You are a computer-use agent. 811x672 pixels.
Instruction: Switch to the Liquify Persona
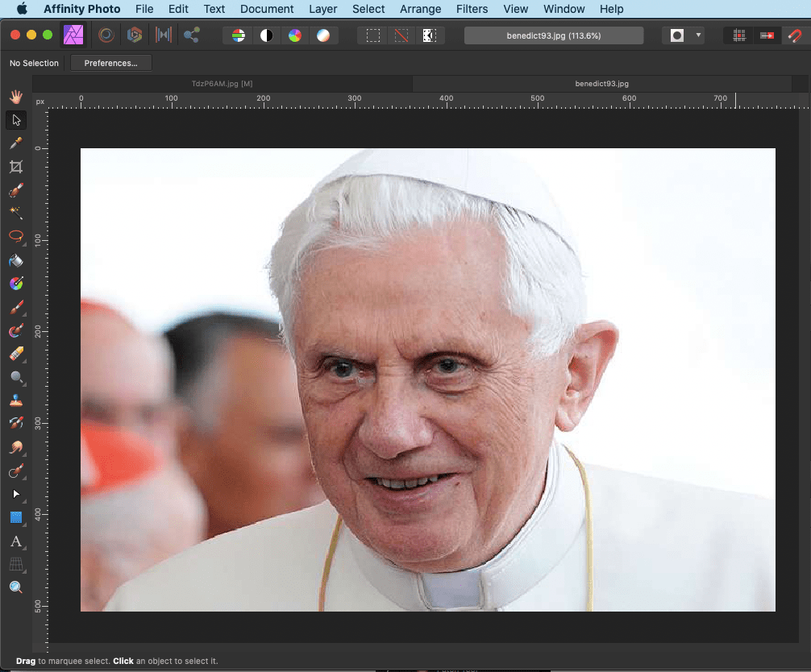point(106,35)
